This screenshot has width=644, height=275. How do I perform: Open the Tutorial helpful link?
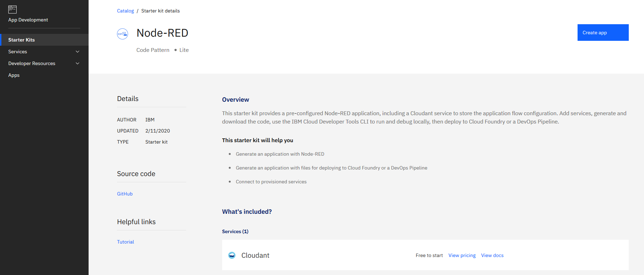[x=125, y=242]
